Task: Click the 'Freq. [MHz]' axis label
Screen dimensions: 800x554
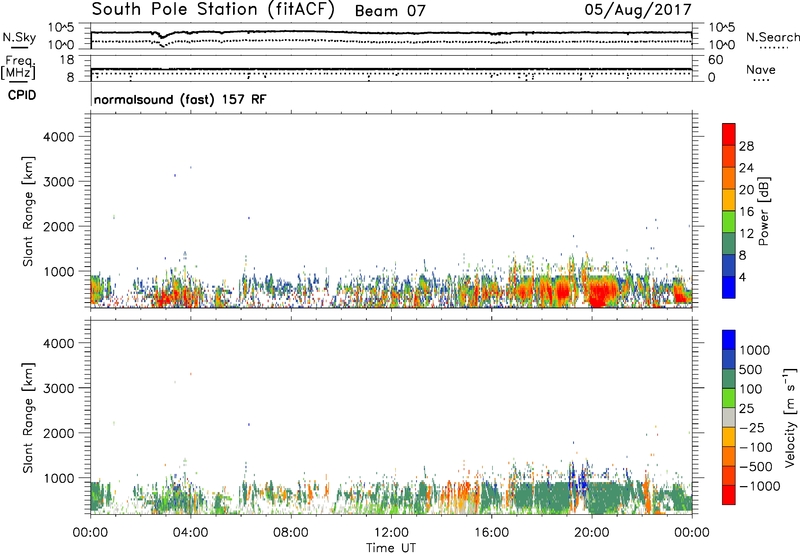Action: click(18, 67)
